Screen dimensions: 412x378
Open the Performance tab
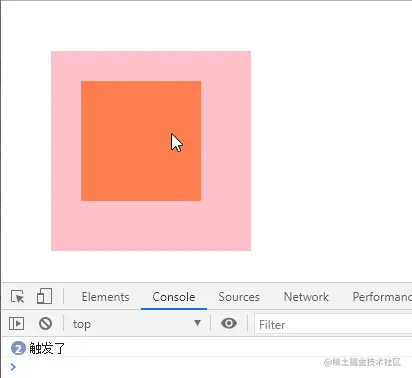tap(382, 297)
